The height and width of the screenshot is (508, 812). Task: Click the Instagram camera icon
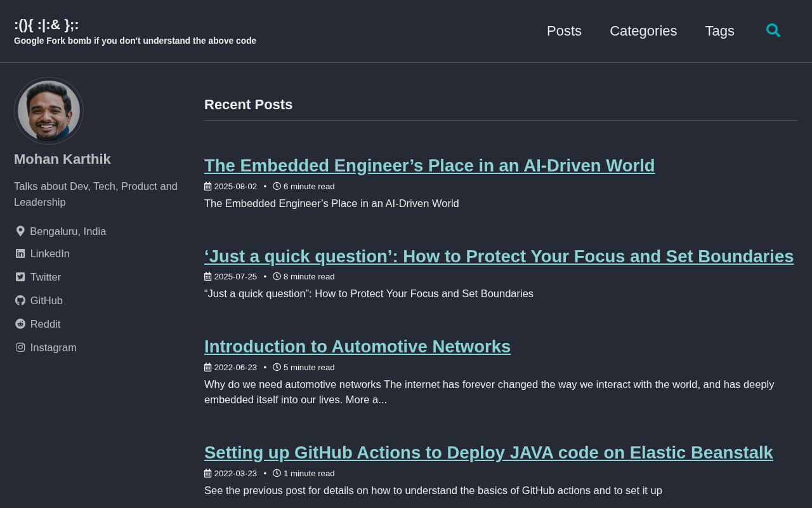(x=20, y=347)
